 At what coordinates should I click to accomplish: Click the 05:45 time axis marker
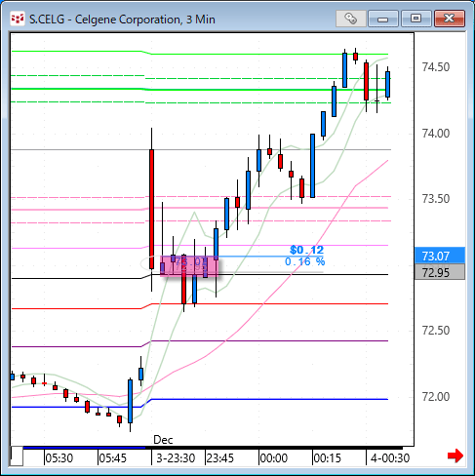tap(112, 458)
